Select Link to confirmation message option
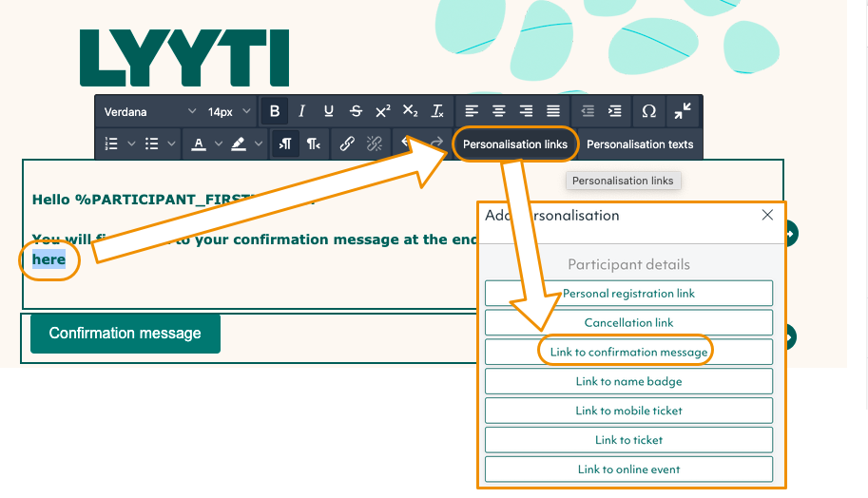 [628, 352]
